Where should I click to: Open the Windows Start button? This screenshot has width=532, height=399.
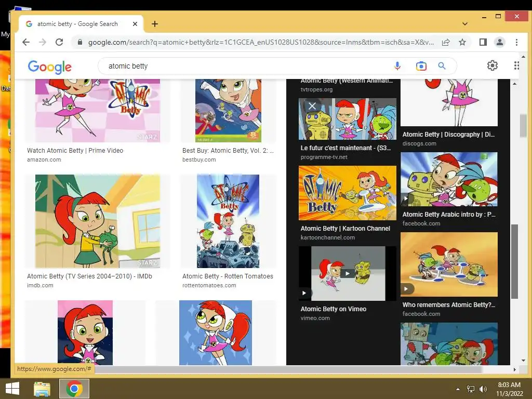pos(12,389)
